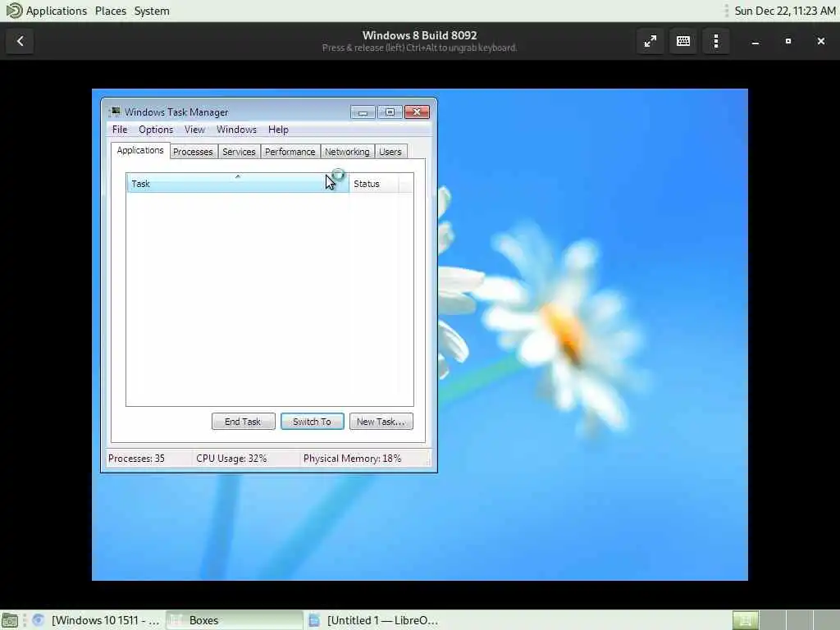The image size is (840, 630).
Task: Sort by the Task column header
Action: 238,183
